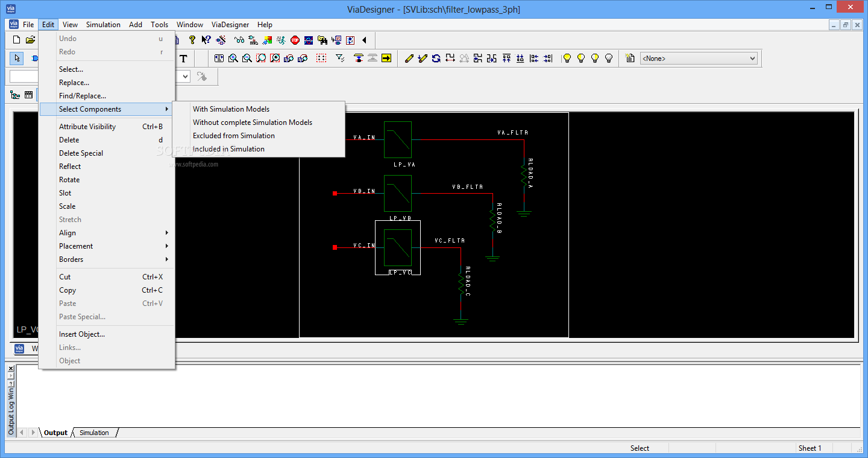Click the yellow box right-arrow icon
The width and height of the screenshot is (868, 458).
pos(386,59)
